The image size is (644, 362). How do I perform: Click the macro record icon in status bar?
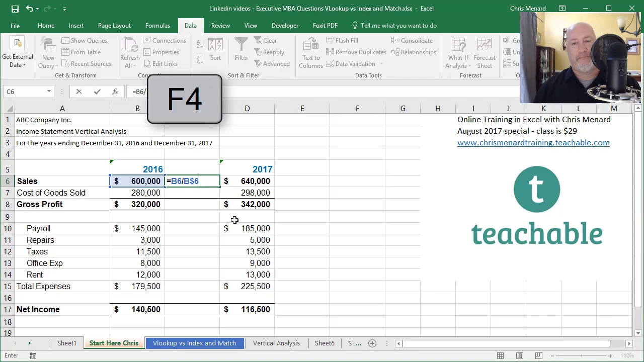(33, 356)
